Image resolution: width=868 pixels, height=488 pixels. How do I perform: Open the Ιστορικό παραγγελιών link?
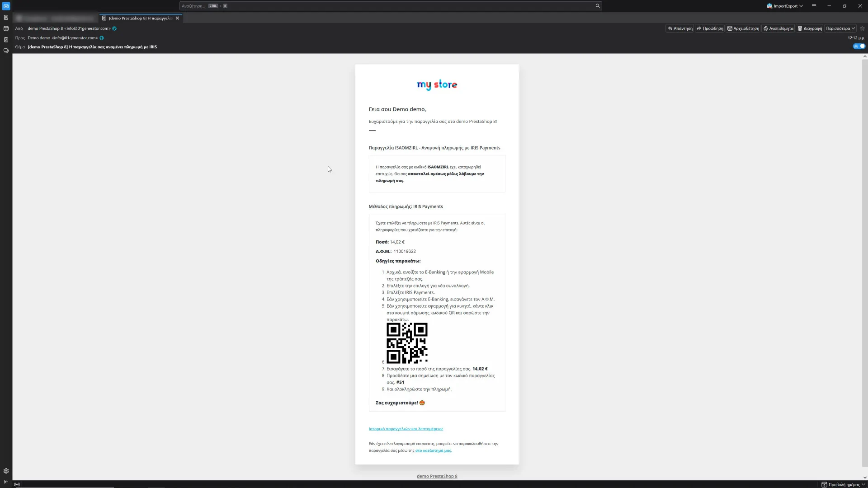(406, 429)
